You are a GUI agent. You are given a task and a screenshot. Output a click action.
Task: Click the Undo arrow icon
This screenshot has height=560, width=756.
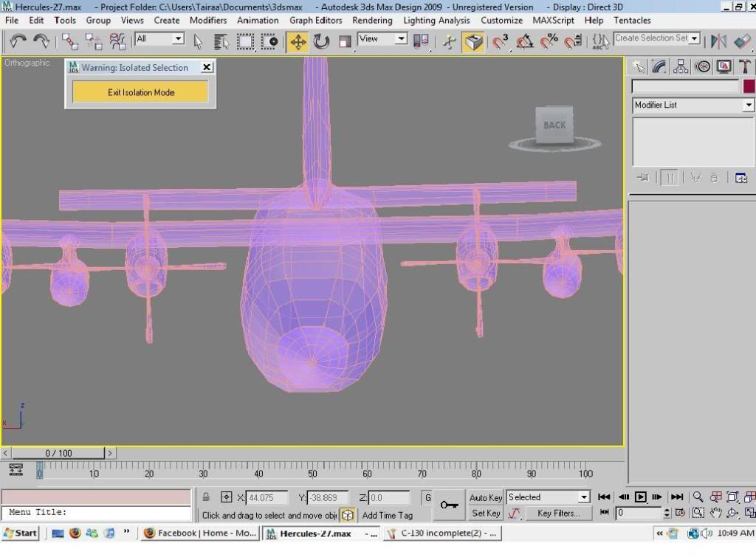(x=18, y=41)
